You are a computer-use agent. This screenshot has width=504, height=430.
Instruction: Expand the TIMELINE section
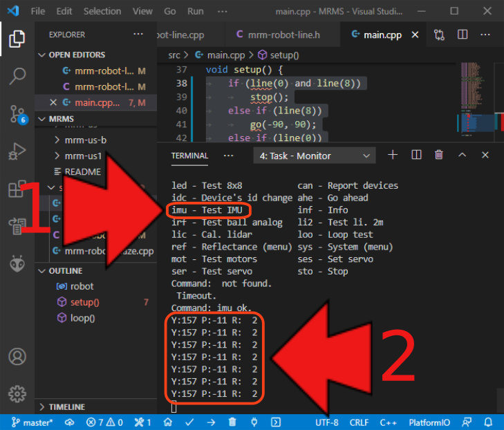pyautogui.click(x=67, y=407)
